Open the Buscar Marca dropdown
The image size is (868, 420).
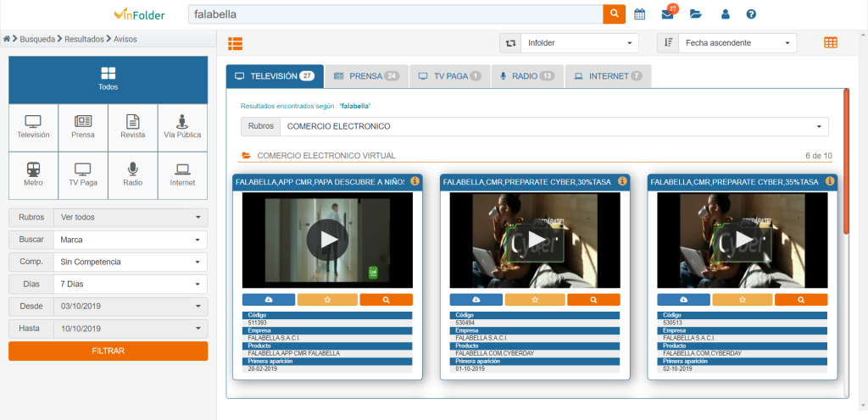[x=131, y=240]
